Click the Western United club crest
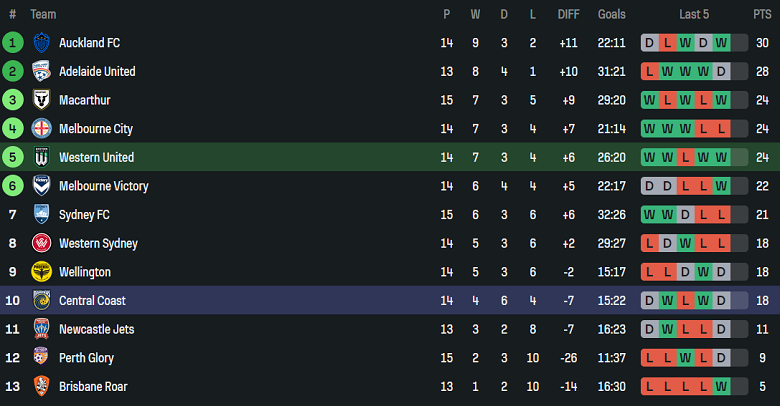The width and height of the screenshot is (780, 406). coord(41,158)
